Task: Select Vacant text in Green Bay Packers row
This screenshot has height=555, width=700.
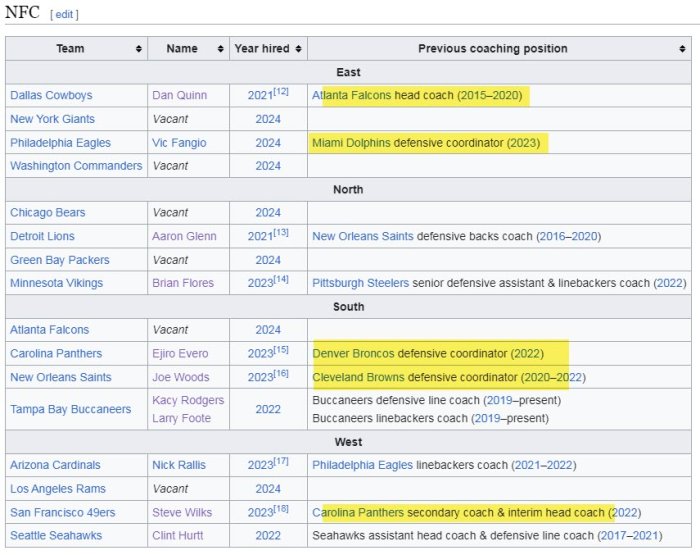Action: pyautogui.click(x=170, y=259)
